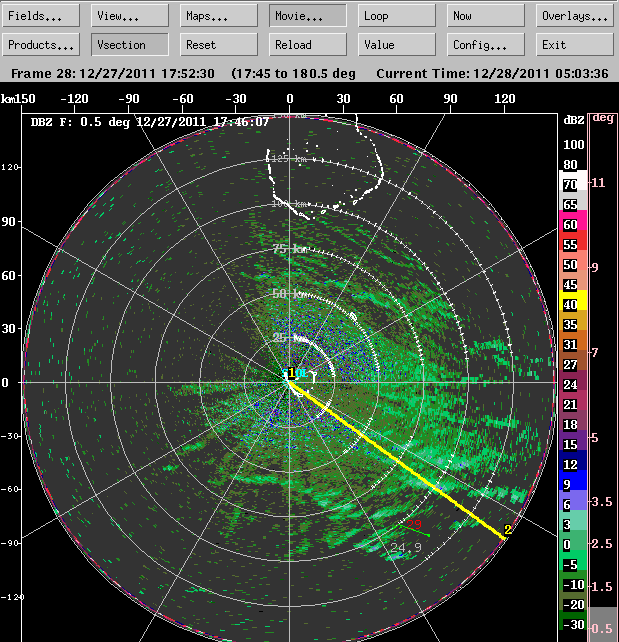The height and width of the screenshot is (642, 619).
Task: Select the 40 dBZ yellow color swatch
Action: [573, 301]
